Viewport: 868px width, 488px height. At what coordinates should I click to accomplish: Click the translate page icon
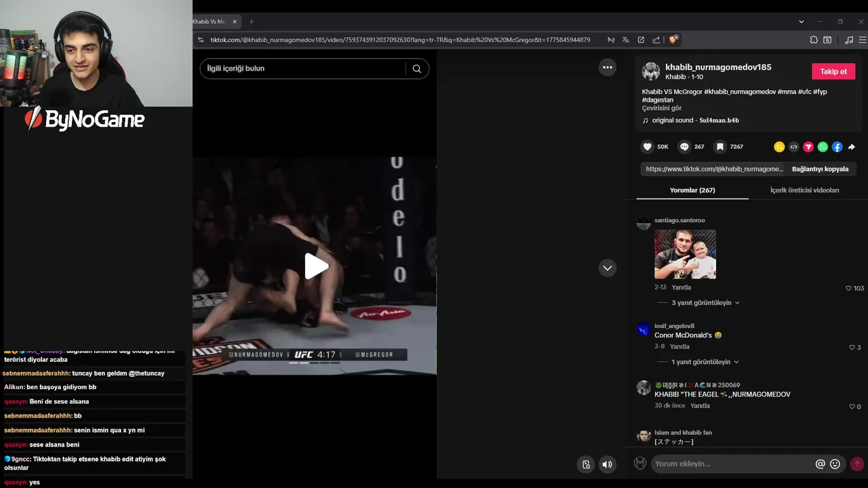[x=626, y=40]
